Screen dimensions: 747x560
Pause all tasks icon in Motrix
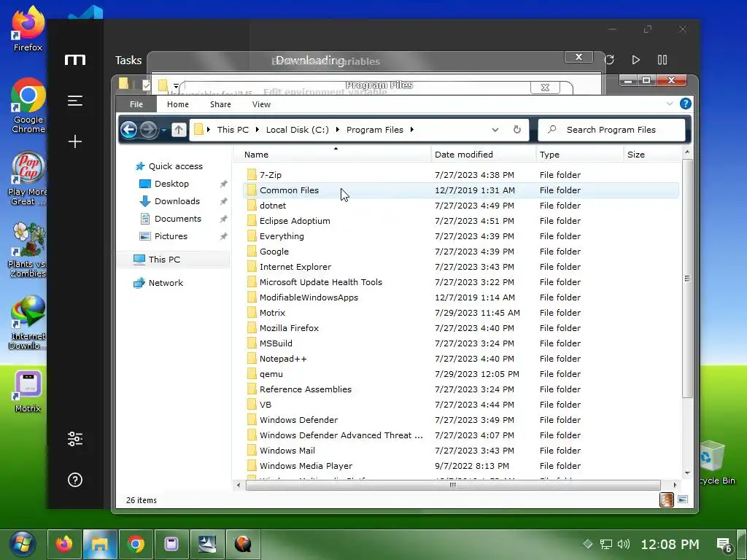tap(662, 60)
